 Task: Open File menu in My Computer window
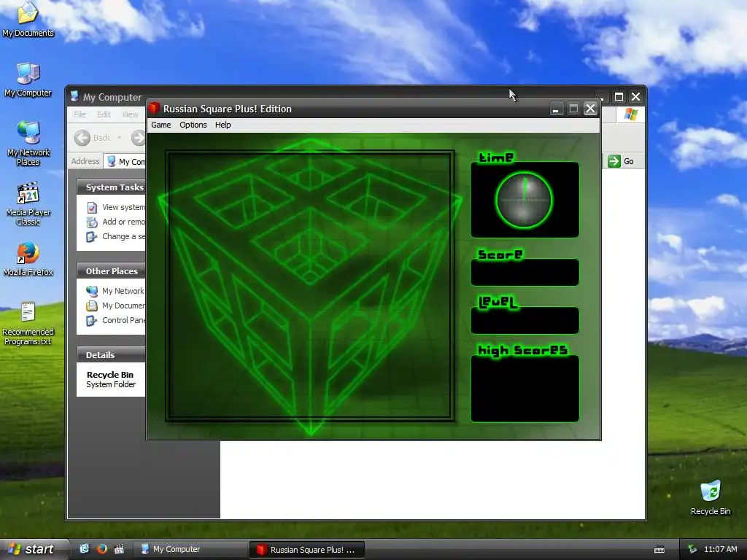pyautogui.click(x=80, y=114)
